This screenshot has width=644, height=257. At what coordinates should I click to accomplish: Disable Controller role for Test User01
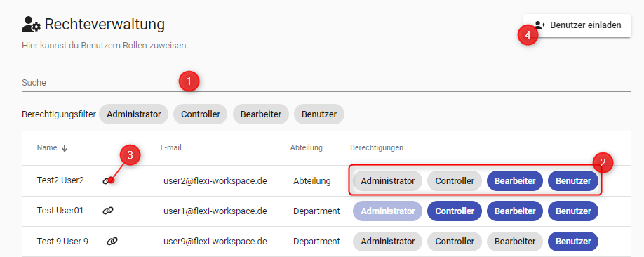[455, 211]
